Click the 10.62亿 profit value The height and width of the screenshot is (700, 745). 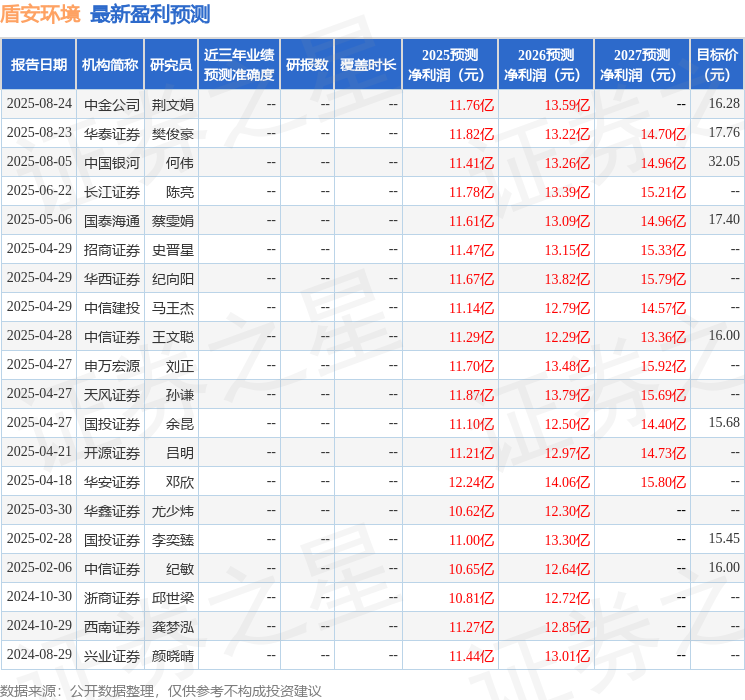471,511
